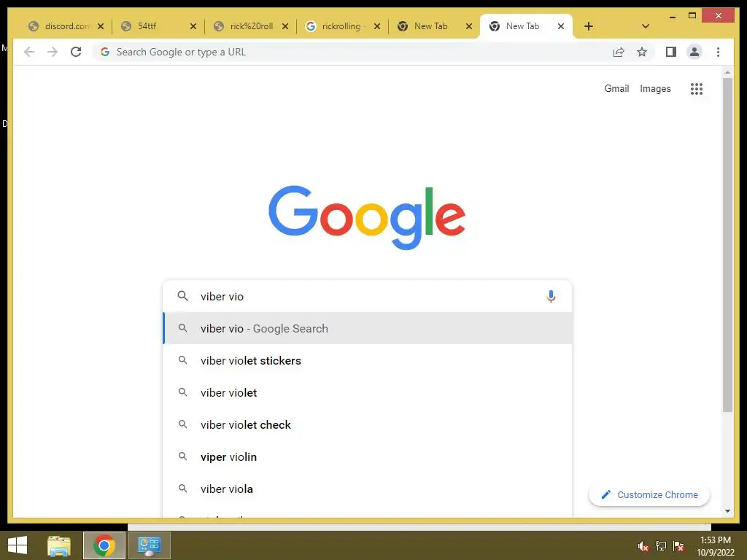Image resolution: width=747 pixels, height=560 pixels.
Task: Open the Images link
Action: tap(655, 88)
